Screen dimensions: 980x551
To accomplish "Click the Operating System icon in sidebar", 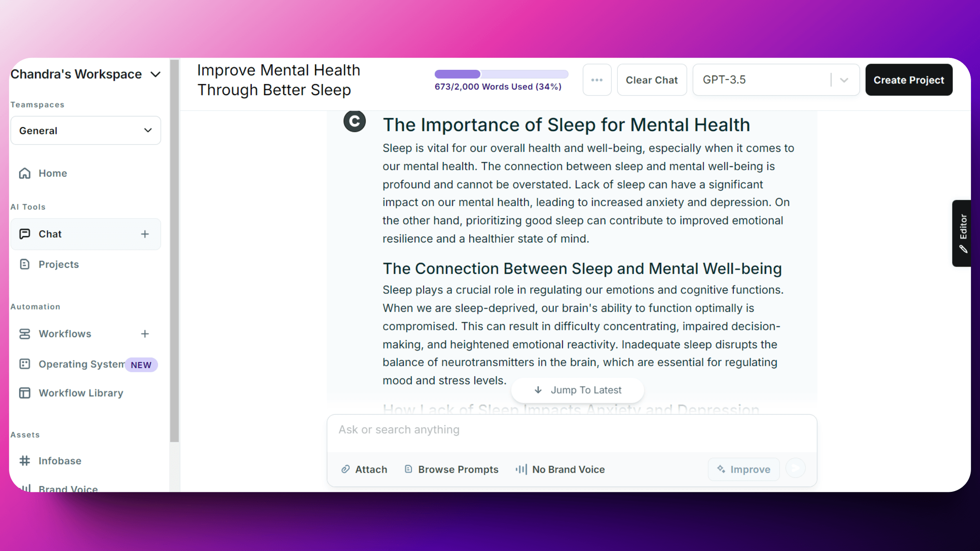I will [25, 364].
